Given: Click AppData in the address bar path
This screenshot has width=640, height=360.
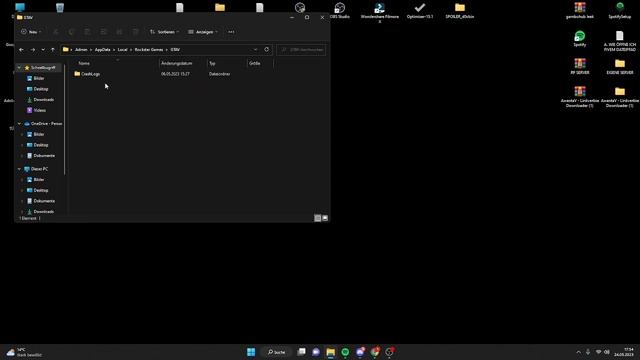Looking at the screenshot, I should click(x=102, y=50).
